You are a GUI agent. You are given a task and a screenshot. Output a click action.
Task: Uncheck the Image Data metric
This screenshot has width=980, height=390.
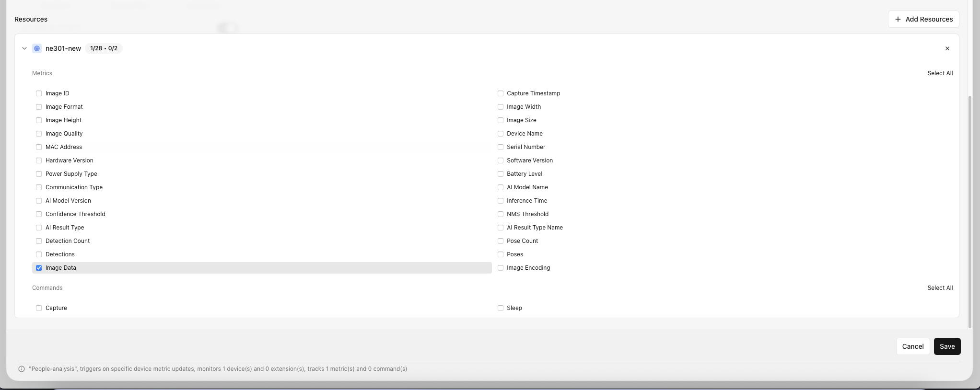click(39, 268)
